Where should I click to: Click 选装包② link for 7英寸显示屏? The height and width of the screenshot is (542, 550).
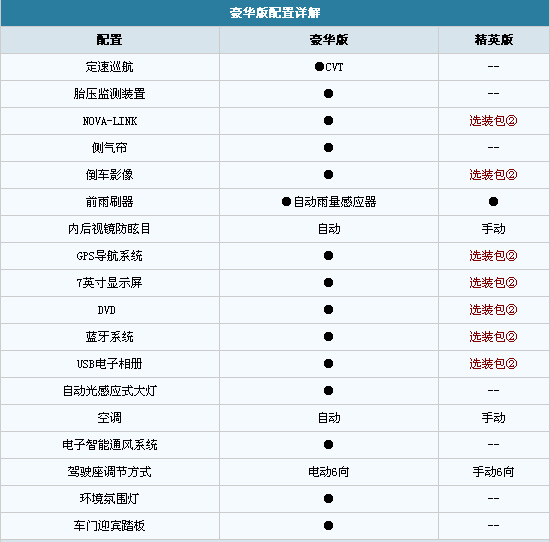(493, 283)
